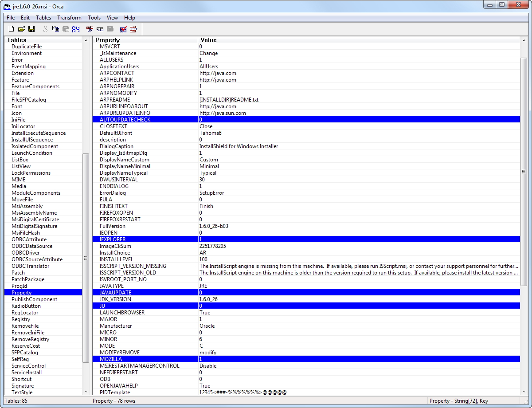The height and width of the screenshot is (408, 532).
Task: Click the PIDTemplate value
Action: pos(243,392)
